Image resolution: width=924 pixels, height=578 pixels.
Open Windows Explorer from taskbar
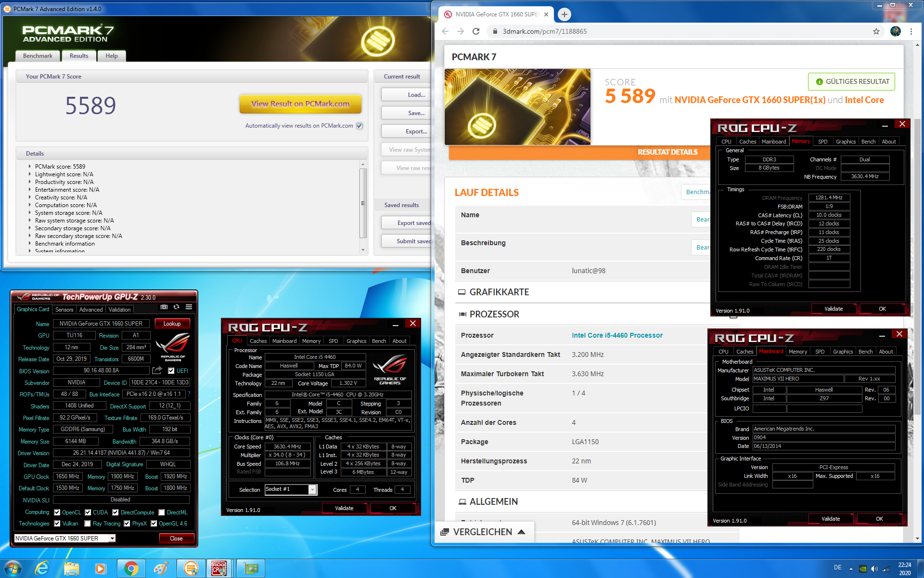coord(72,568)
